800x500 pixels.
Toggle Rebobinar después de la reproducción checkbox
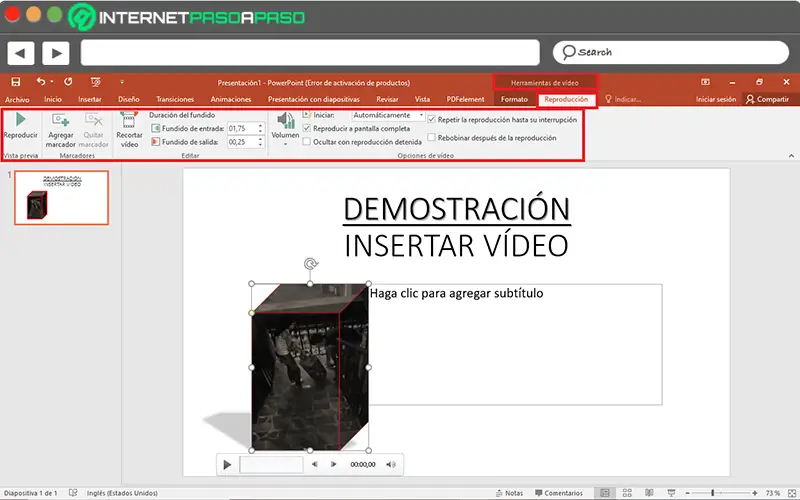pyautogui.click(x=432, y=138)
